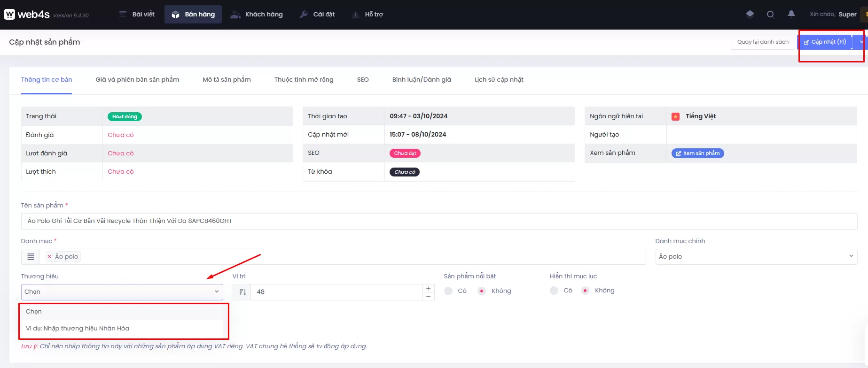The height and width of the screenshot is (368, 868).
Task: Open the notifications bell
Action: coord(791,14)
